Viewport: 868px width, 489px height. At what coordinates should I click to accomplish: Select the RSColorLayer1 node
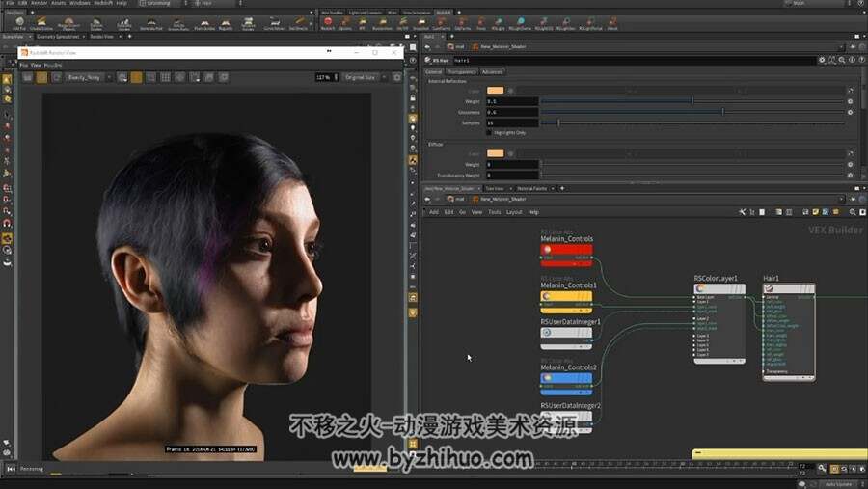pyautogui.click(x=719, y=323)
